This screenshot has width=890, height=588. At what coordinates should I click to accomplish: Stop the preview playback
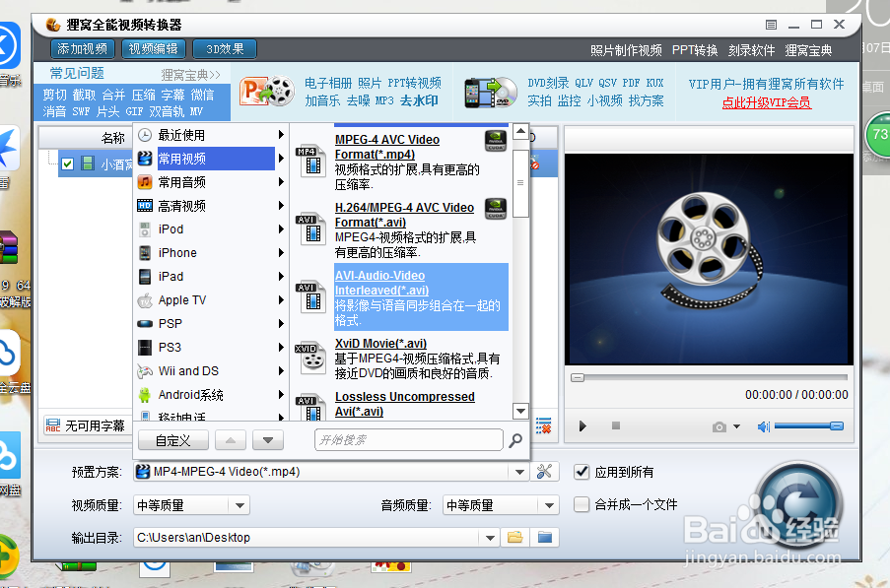tap(616, 425)
